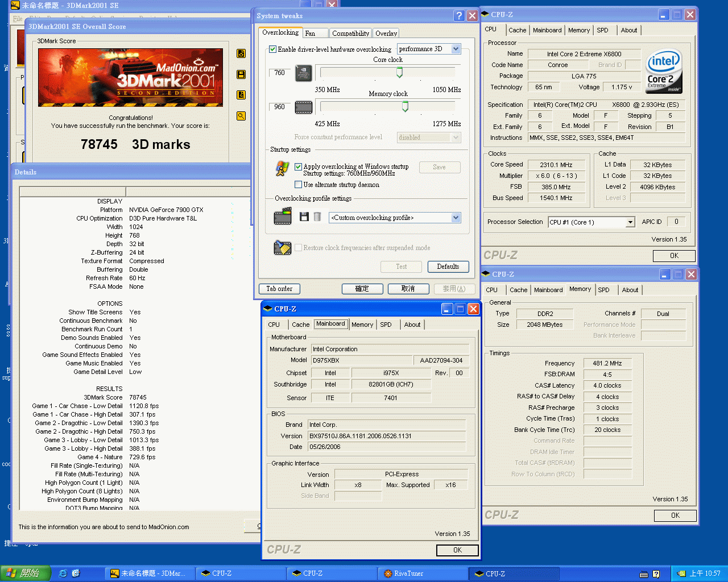Click 取消 cancel button

[x=408, y=289]
